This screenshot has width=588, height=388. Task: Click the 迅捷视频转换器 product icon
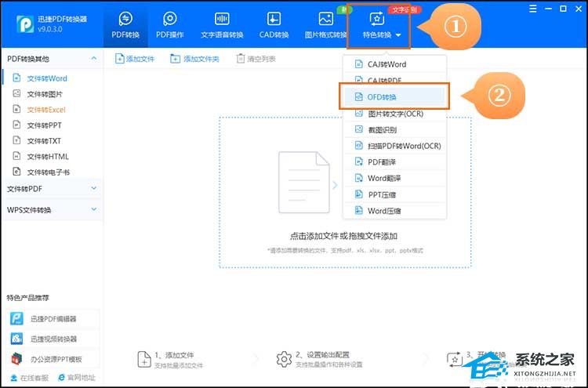coord(16,339)
